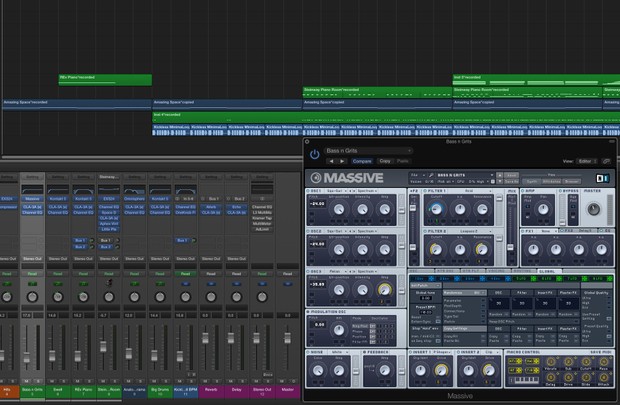Screen dimensions: 620x405
Task: Click the Cutoff macro knob
Action: (586, 361)
